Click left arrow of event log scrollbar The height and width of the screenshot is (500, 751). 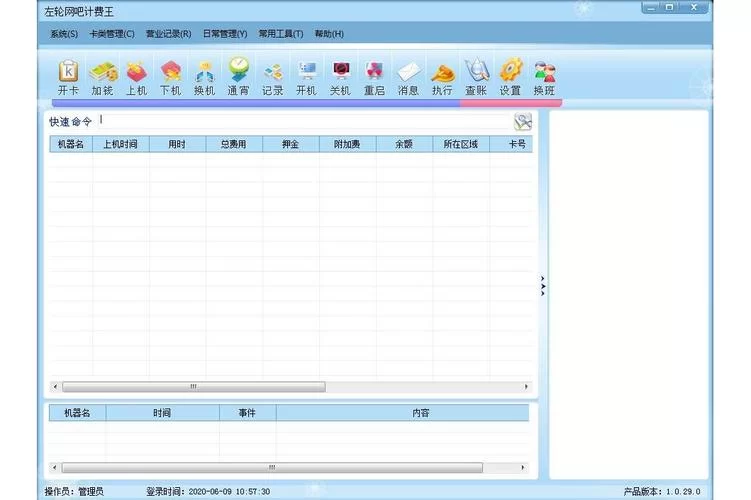point(55,467)
